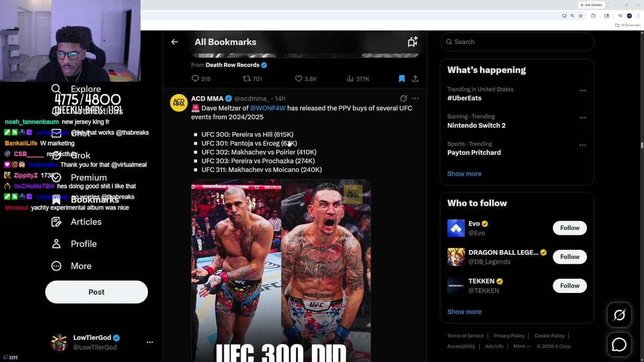Open the floating Grok button

point(619,315)
